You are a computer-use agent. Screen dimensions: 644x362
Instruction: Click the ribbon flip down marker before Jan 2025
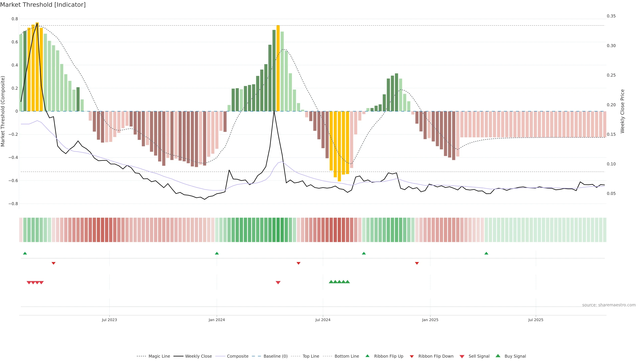pyautogui.click(x=417, y=263)
